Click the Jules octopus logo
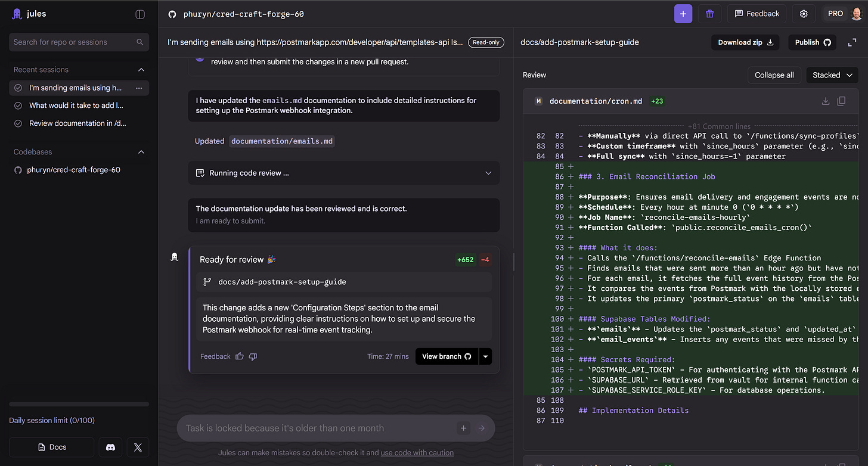Viewport: 868px width, 466px height. tap(17, 14)
